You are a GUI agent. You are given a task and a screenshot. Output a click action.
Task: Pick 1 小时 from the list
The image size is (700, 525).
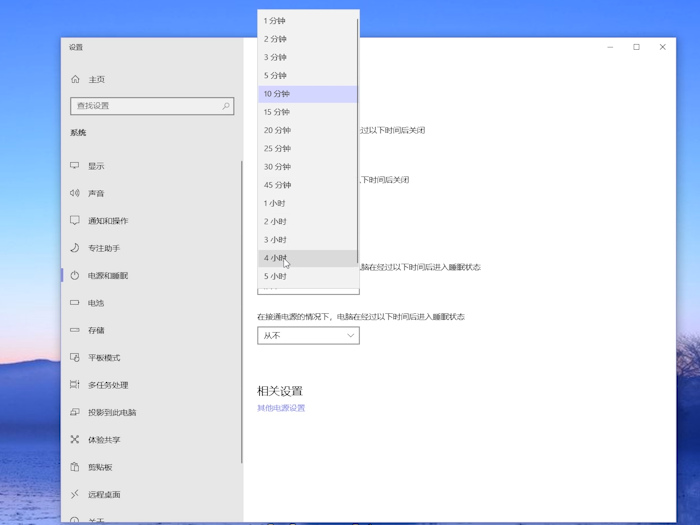click(x=308, y=204)
